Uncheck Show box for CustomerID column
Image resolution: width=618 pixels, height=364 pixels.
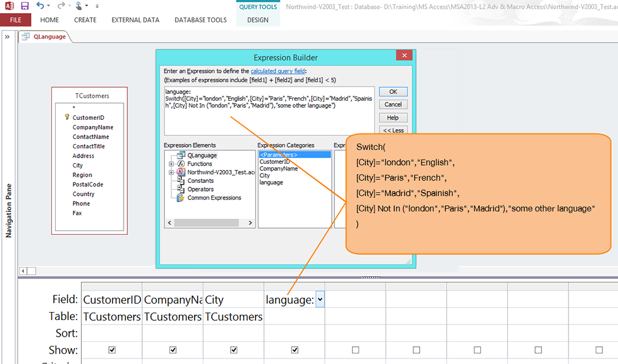point(112,350)
